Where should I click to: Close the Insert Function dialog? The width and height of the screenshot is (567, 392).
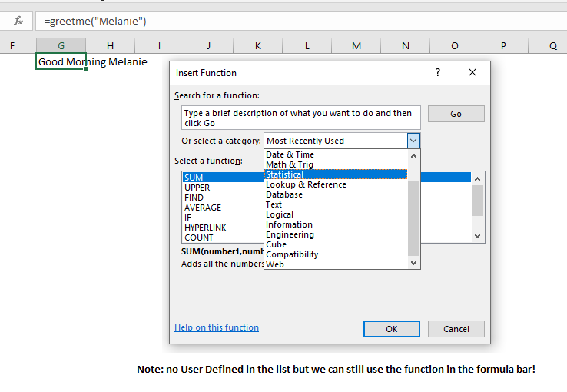coord(472,73)
